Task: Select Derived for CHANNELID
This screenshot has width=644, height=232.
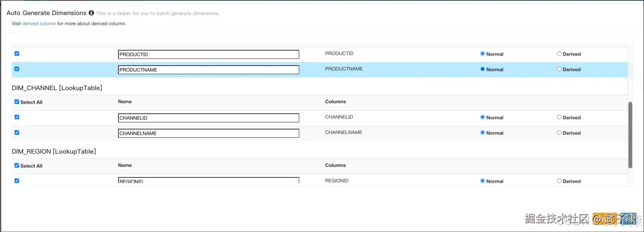Action: [x=559, y=117]
